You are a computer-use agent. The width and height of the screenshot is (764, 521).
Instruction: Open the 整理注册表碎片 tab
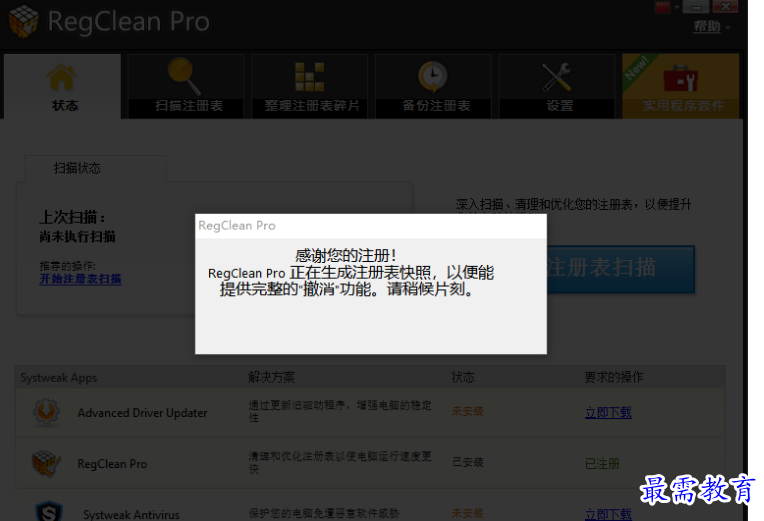tap(309, 86)
